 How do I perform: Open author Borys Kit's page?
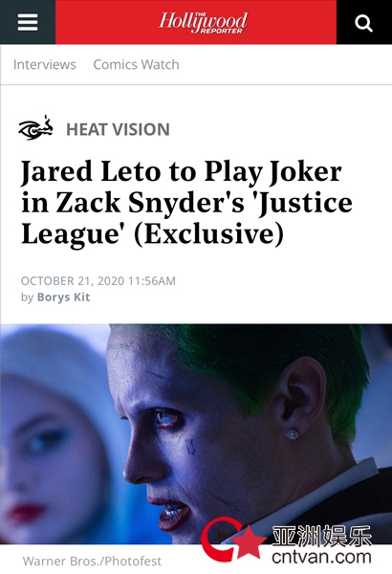pyautogui.click(x=63, y=297)
